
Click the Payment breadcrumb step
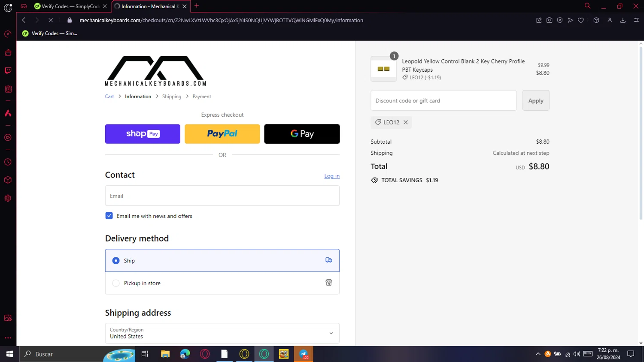click(202, 97)
